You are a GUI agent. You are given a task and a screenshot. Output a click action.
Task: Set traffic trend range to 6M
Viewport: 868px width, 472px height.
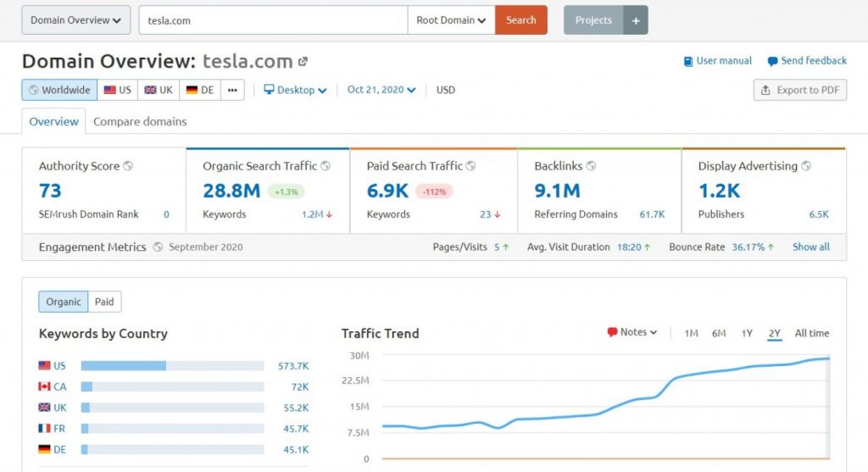pyautogui.click(x=719, y=333)
